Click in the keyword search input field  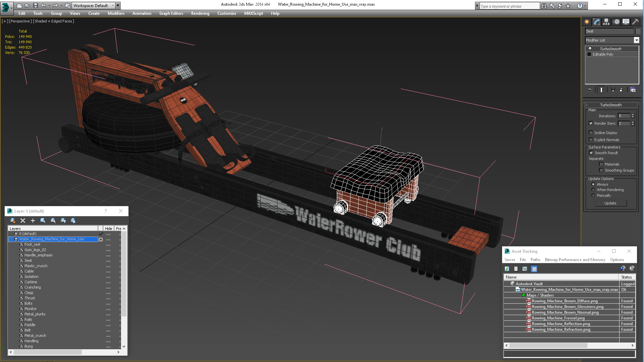coord(509,6)
